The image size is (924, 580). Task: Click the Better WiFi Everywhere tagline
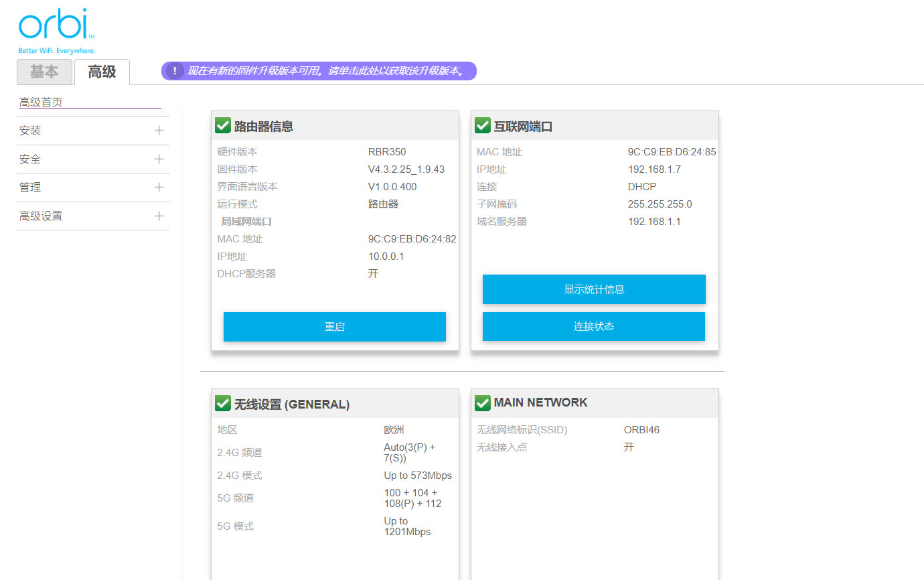click(x=56, y=50)
